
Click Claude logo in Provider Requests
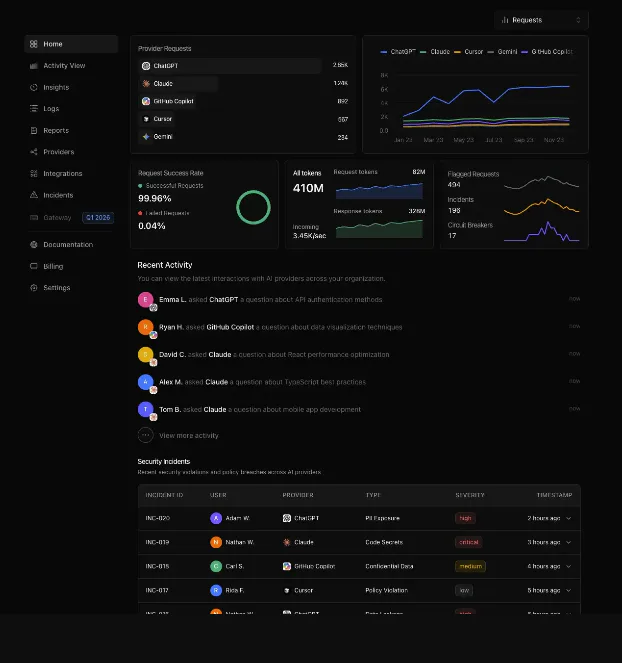click(x=146, y=84)
